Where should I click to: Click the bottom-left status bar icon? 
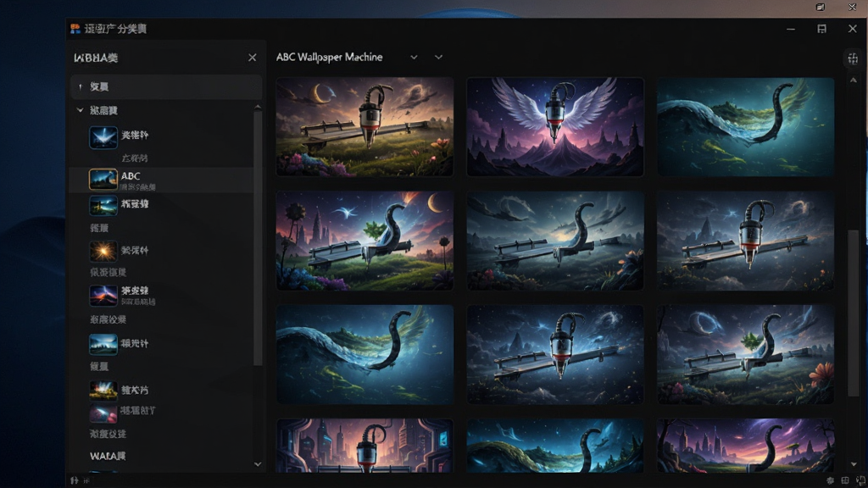pos(75,480)
